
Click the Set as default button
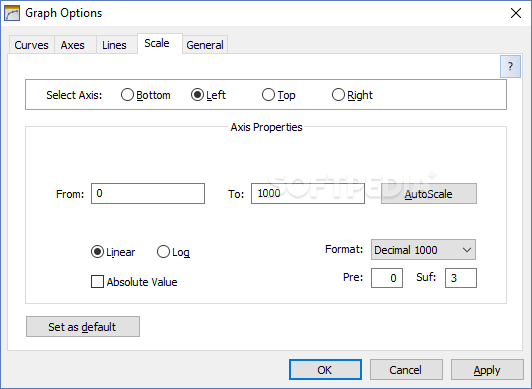(83, 327)
